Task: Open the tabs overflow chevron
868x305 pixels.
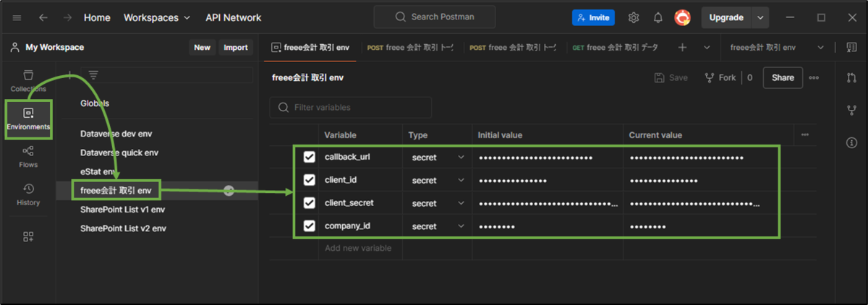Action: pos(707,48)
